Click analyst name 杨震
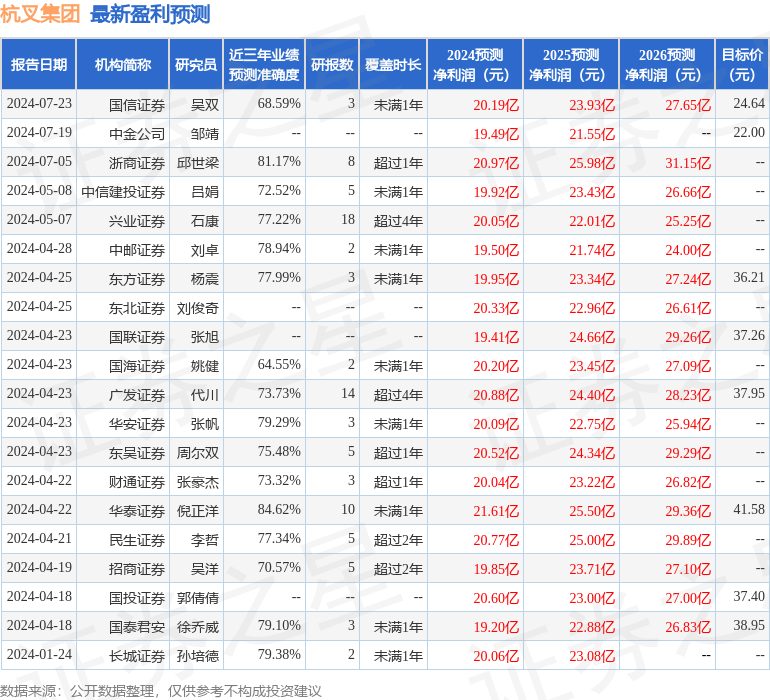This screenshot has height=700, width=770. click(205, 279)
